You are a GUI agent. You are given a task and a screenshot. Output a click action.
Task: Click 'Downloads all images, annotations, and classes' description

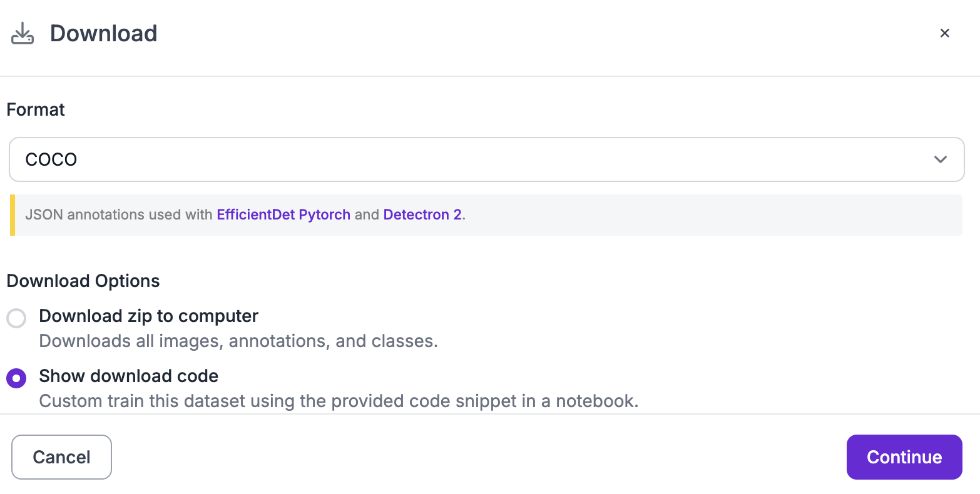(238, 341)
